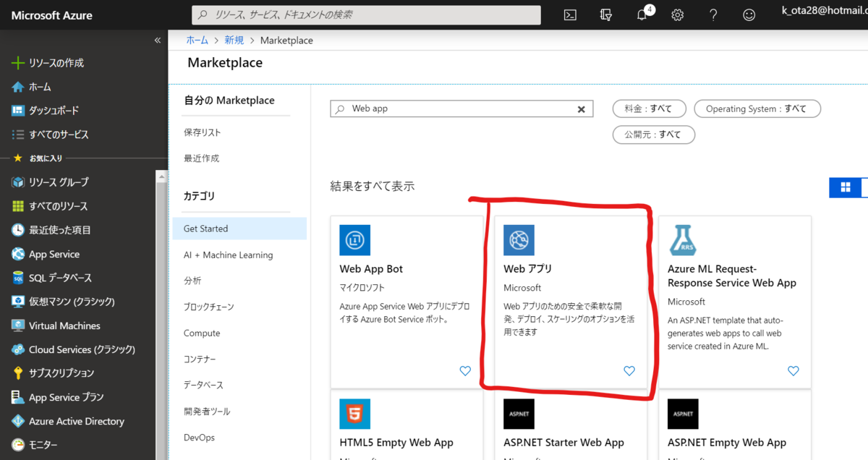
Task: Click the Web アプリ tile icon
Action: click(x=519, y=240)
